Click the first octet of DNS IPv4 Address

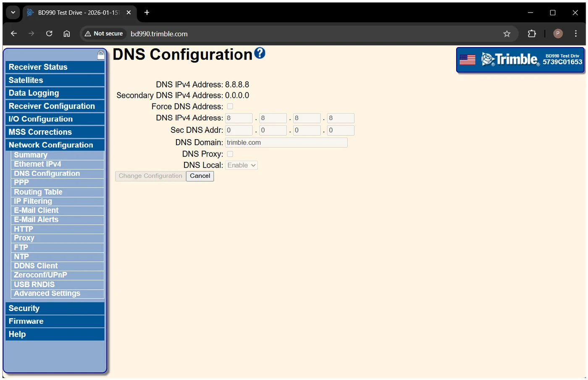(x=239, y=118)
